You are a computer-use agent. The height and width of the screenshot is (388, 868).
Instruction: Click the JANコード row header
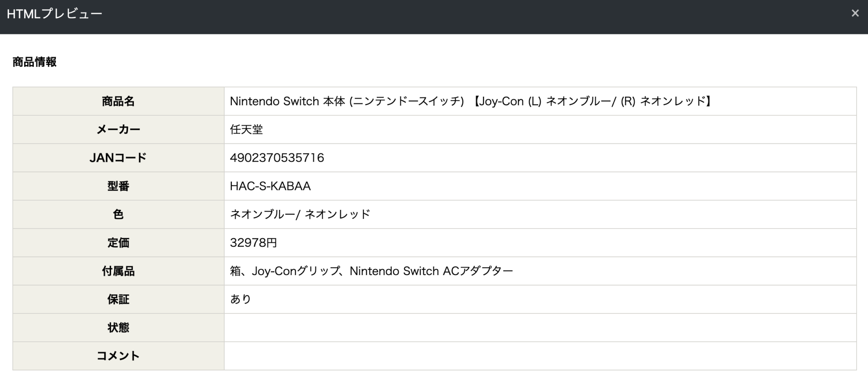[x=118, y=158]
